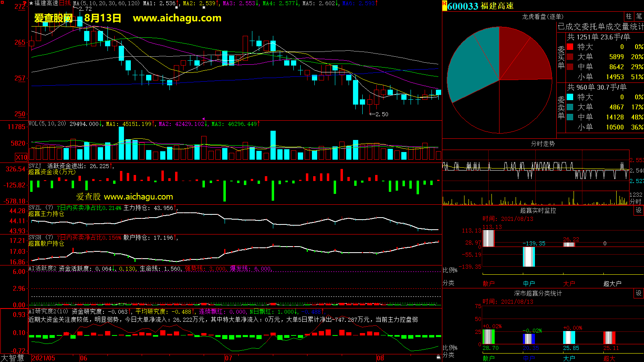Click the yellow R marker beside 600033

(444, 5)
